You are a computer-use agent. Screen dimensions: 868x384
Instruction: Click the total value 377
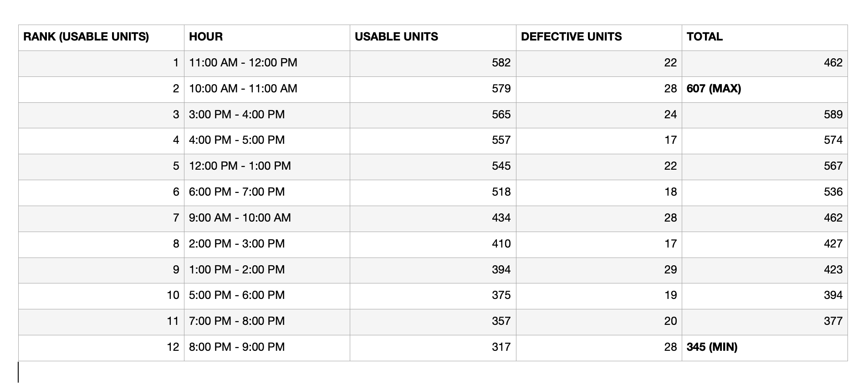click(833, 321)
